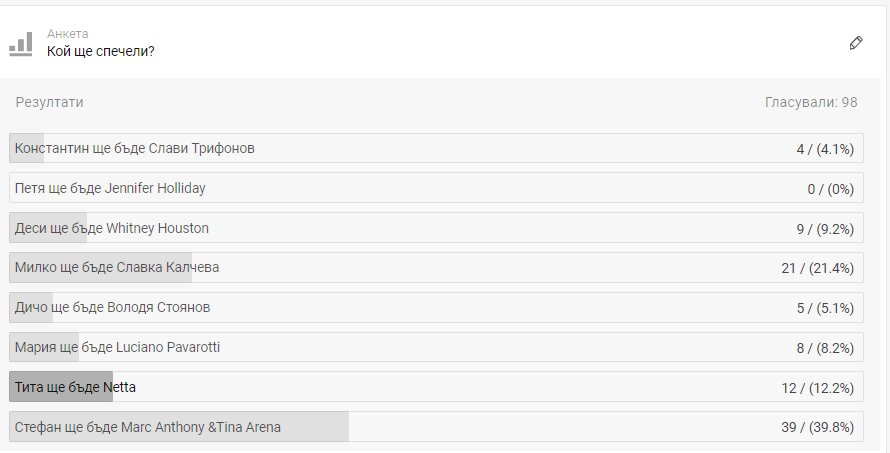Vote for 'Деси ще бъде Whitney Houston'
890x453 pixels.
point(112,228)
